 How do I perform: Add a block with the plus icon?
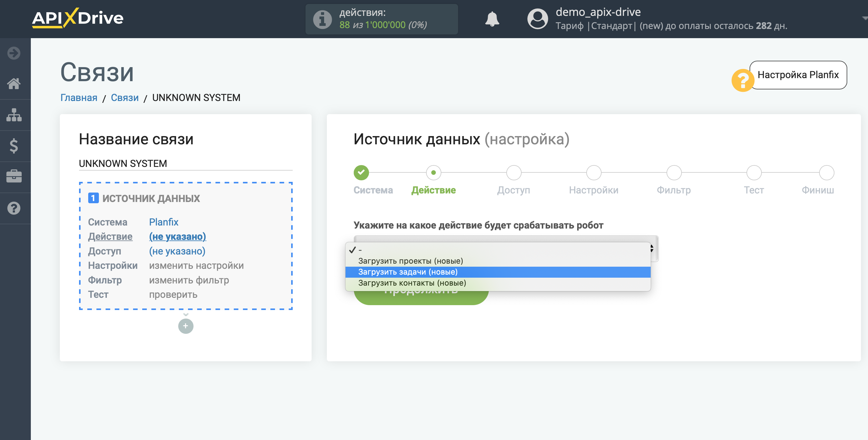click(186, 326)
